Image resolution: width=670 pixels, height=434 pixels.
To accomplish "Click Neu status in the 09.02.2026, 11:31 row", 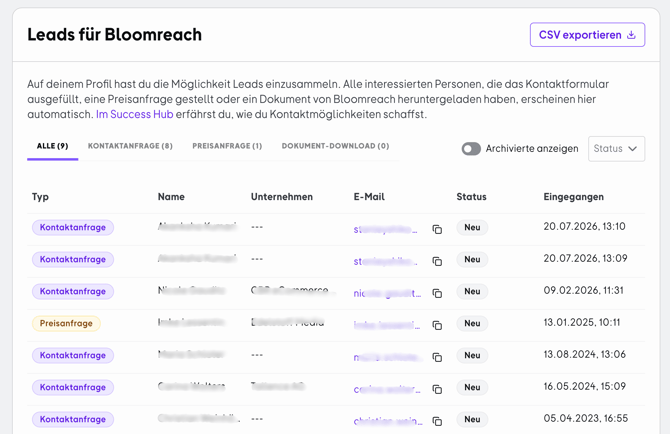I will pyautogui.click(x=472, y=291).
